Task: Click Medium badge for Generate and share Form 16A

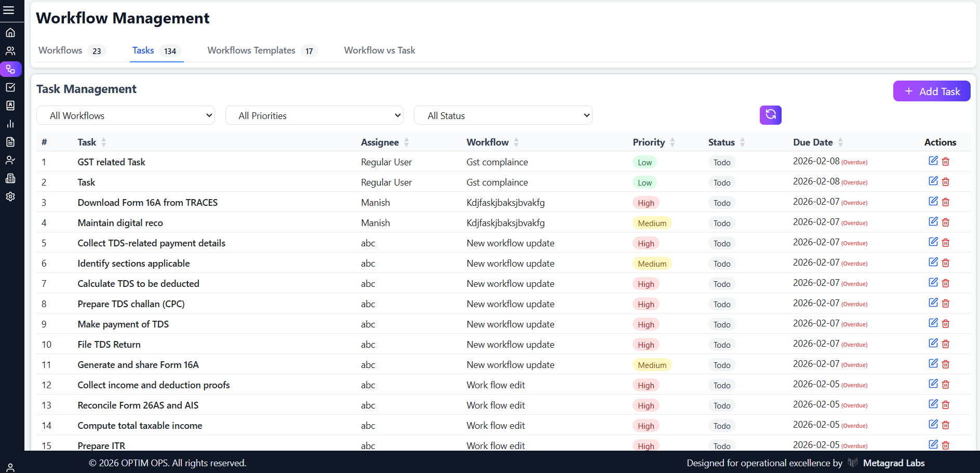Action: (652, 365)
